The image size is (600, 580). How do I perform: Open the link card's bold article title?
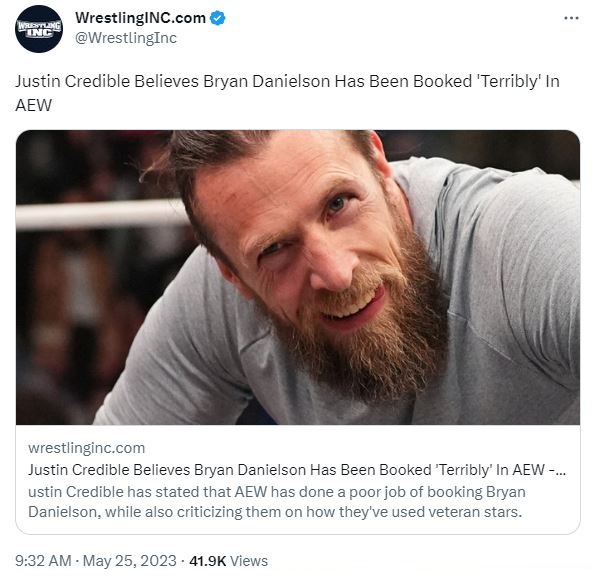[x=297, y=470]
